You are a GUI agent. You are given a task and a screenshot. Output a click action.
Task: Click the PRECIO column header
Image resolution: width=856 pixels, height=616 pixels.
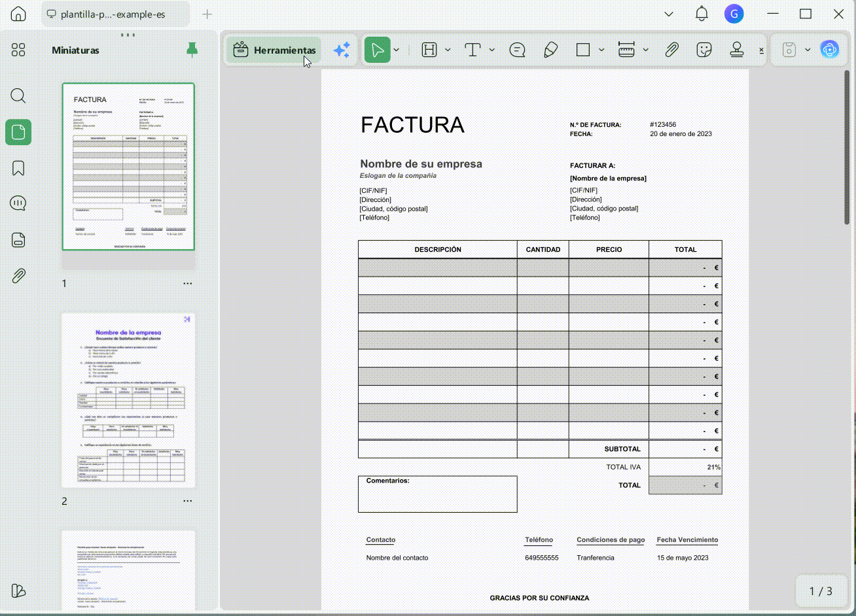click(609, 250)
